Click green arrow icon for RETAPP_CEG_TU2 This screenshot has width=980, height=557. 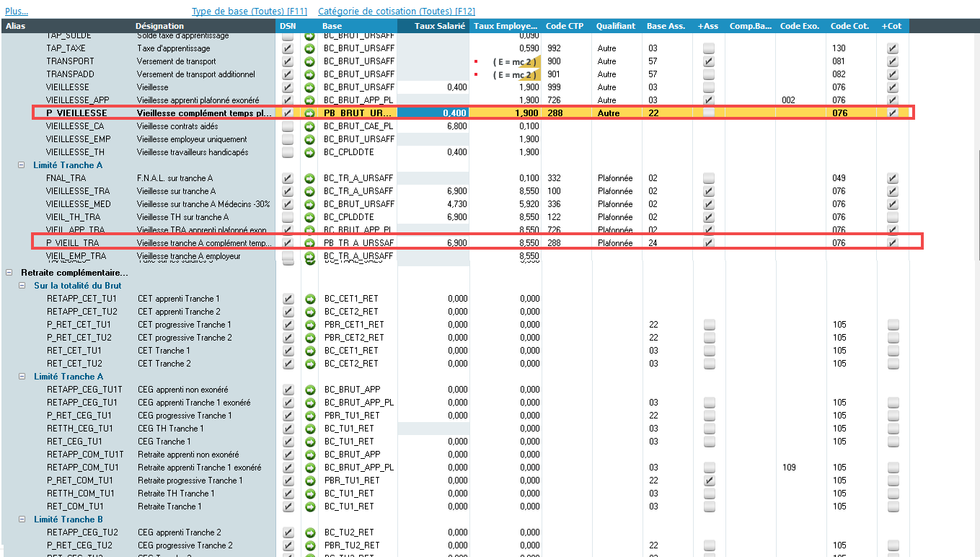[x=310, y=532]
